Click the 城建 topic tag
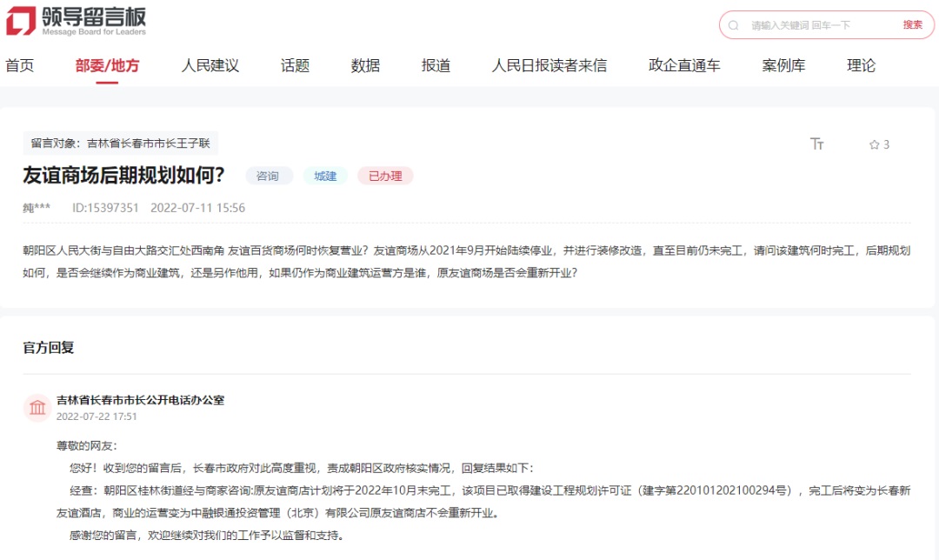The height and width of the screenshot is (560, 939). point(325,177)
